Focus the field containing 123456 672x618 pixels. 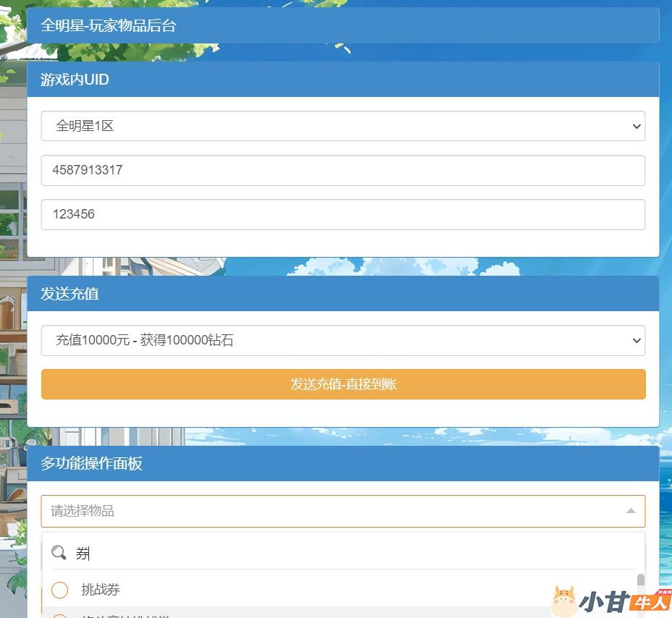[x=343, y=214]
